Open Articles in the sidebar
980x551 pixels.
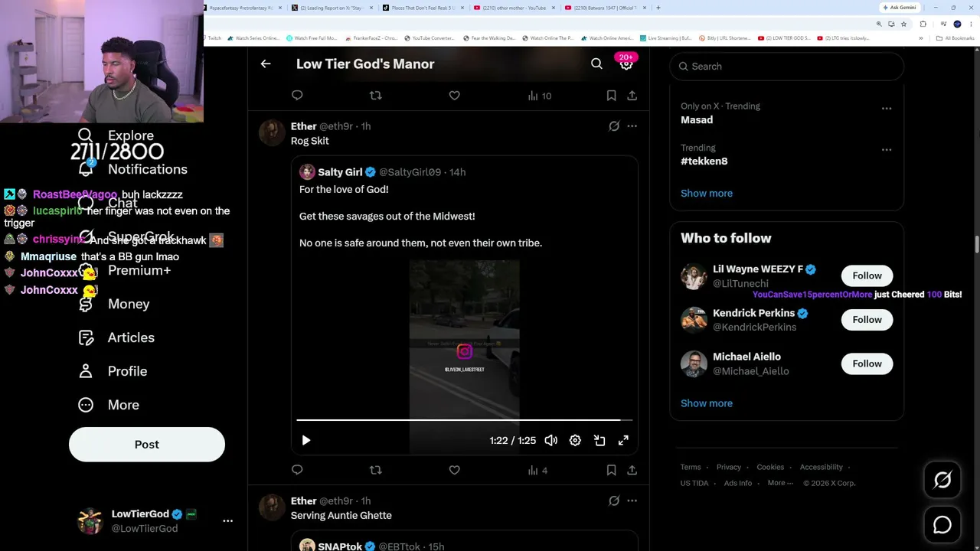click(116, 337)
